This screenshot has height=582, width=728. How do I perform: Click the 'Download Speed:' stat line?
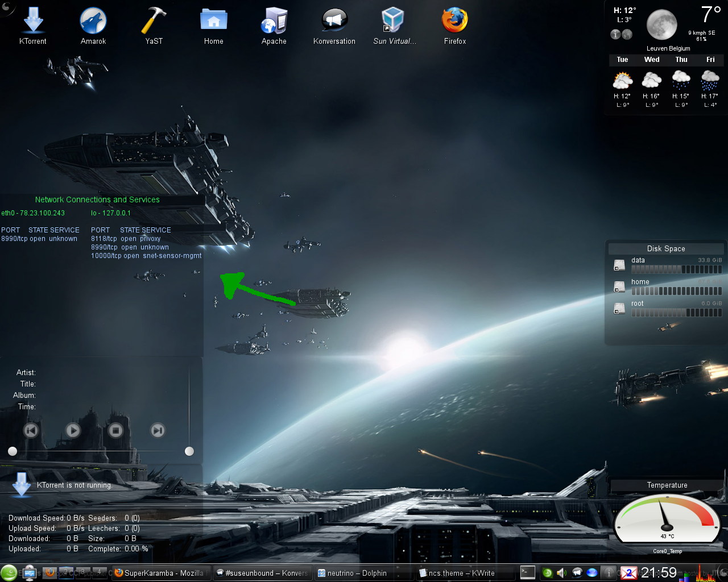point(47,518)
